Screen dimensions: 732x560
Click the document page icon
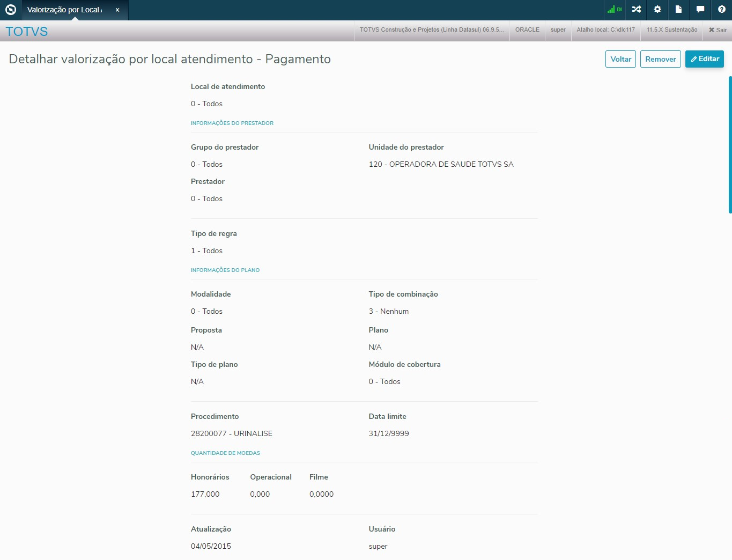tap(678, 10)
